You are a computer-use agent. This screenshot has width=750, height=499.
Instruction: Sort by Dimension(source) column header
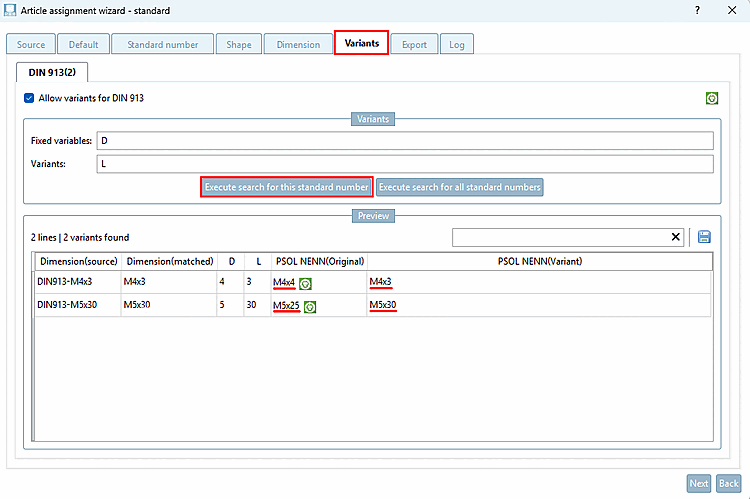[x=78, y=261]
